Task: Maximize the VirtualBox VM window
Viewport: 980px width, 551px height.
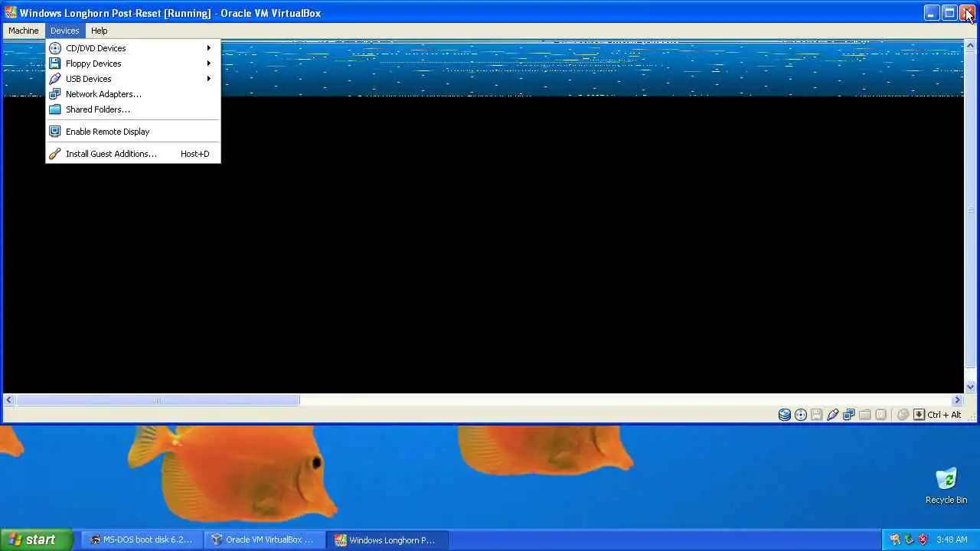Action: click(x=949, y=13)
